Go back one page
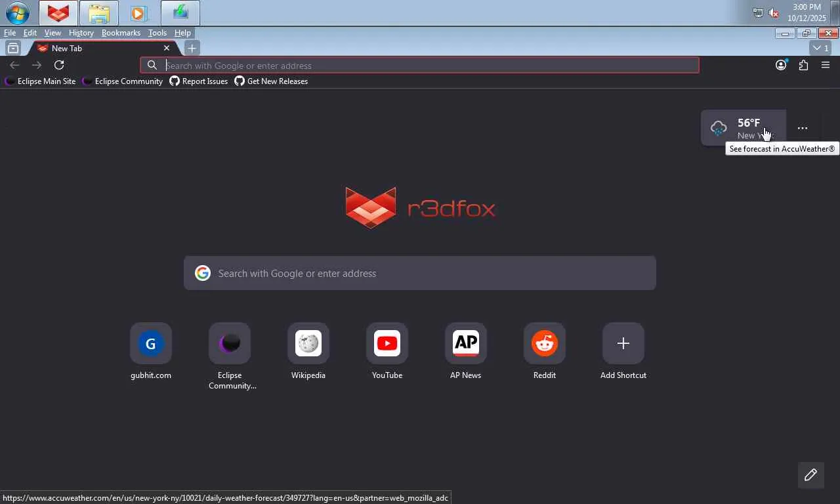This screenshot has width=840, height=504. 14,65
